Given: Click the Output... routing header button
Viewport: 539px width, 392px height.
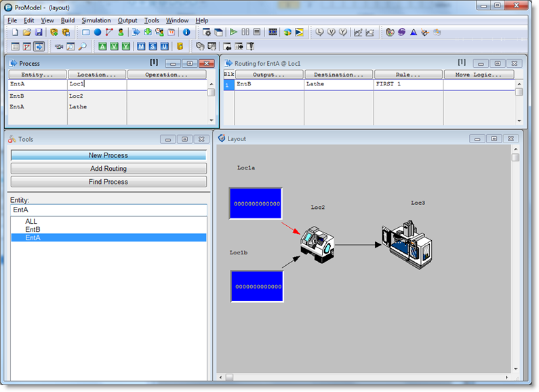Looking at the screenshot, I should tap(269, 75).
